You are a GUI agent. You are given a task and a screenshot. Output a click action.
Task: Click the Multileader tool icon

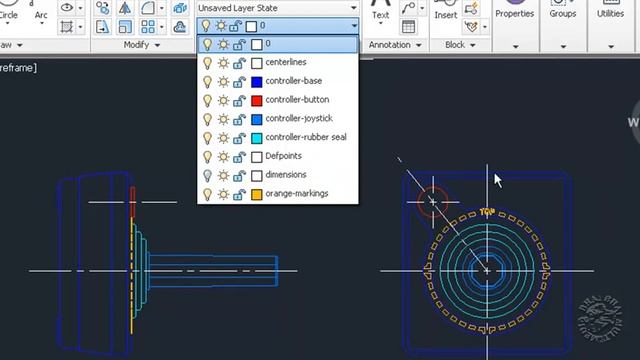pyautogui.click(x=408, y=8)
